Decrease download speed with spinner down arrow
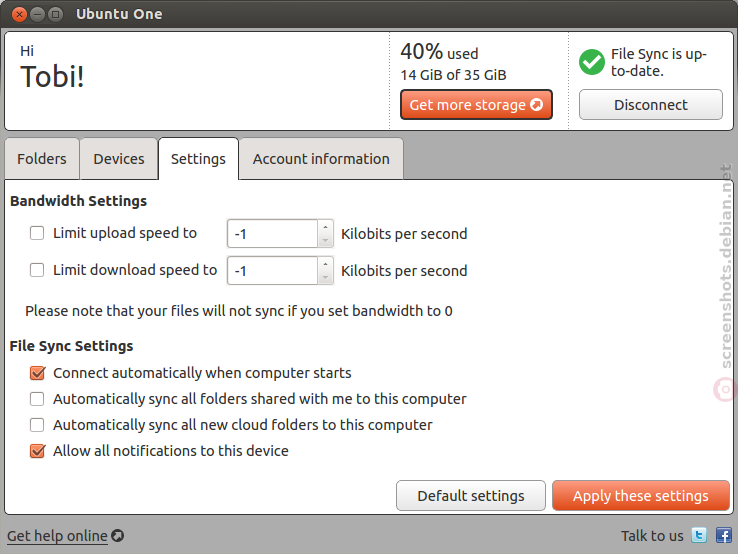The height and width of the screenshot is (554, 738). click(x=325, y=278)
